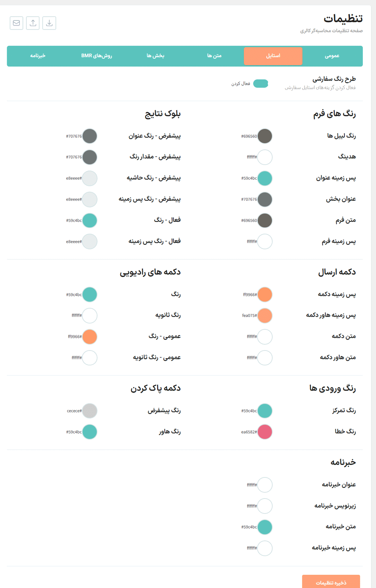
Task: Select the روش‌های BMR tab
Action: (97, 56)
